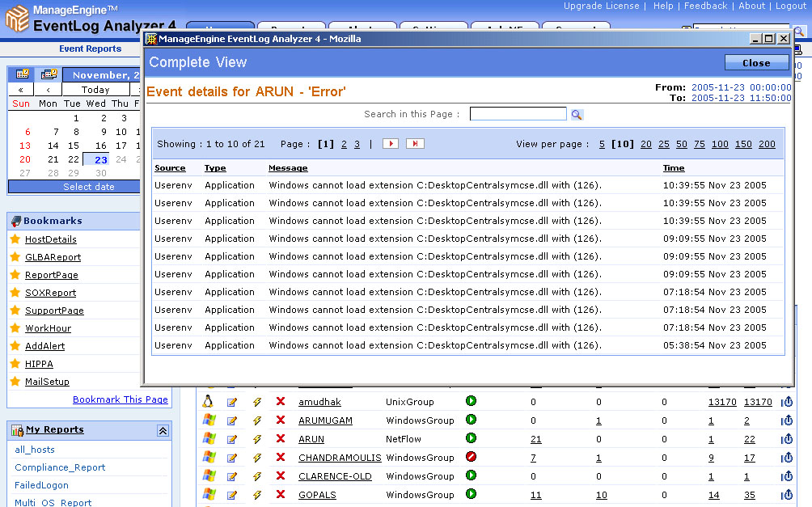Go to previous month in calendar
The height and width of the screenshot is (507, 812).
point(48,90)
